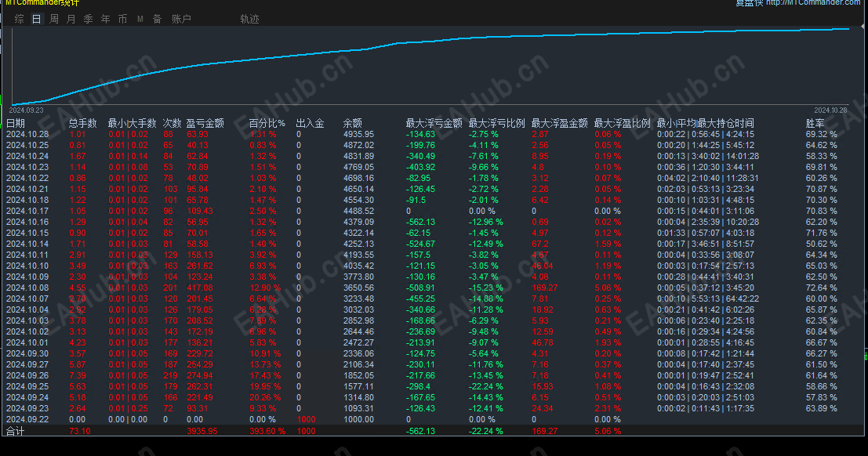
Task: Open the 月 monthly tab
Action: tap(71, 19)
